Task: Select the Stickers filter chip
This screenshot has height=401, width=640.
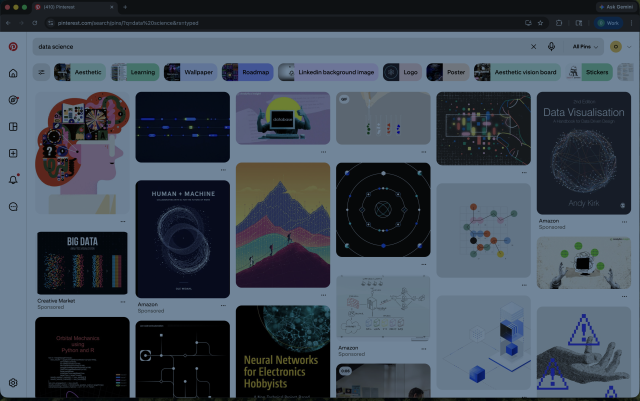Action: [589, 72]
